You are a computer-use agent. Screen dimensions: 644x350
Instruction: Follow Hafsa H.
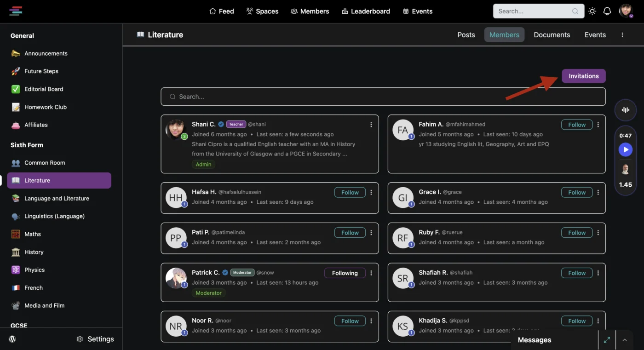pyautogui.click(x=350, y=192)
